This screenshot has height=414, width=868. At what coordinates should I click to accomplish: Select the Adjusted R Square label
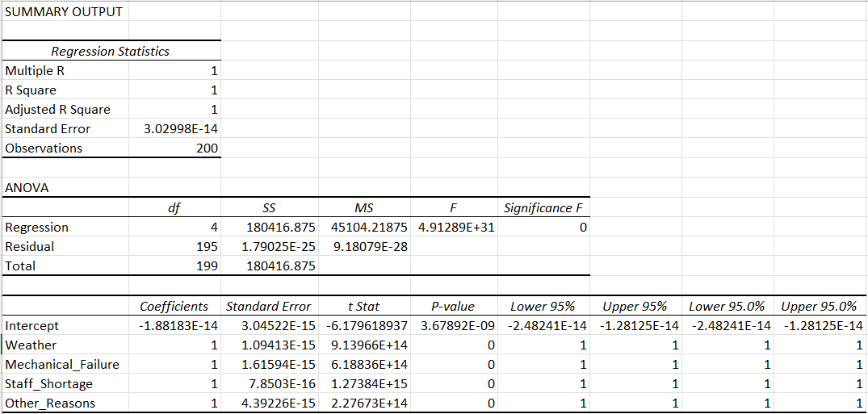coord(65,110)
